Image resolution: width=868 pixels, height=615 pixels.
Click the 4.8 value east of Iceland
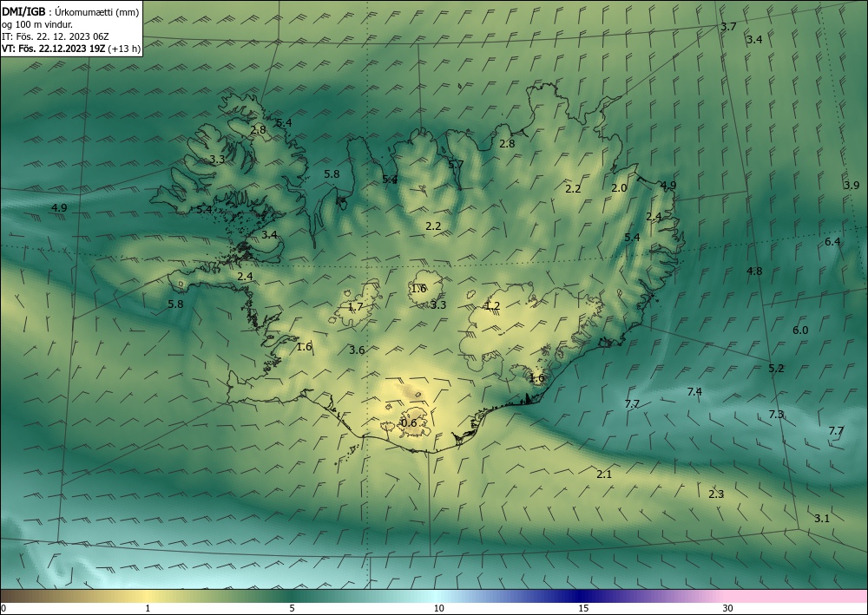point(754,271)
